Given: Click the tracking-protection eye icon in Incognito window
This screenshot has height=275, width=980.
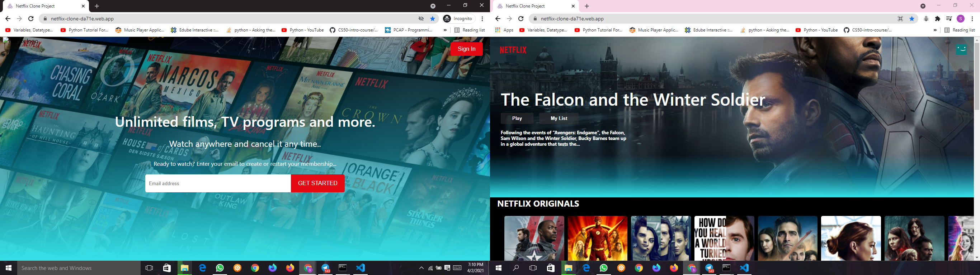Looking at the screenshot, I should 421,19.
